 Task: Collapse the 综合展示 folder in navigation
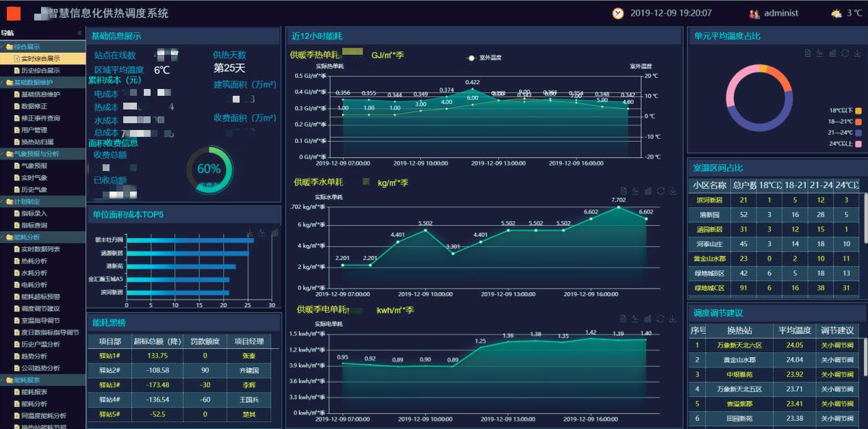coord(26,47)
